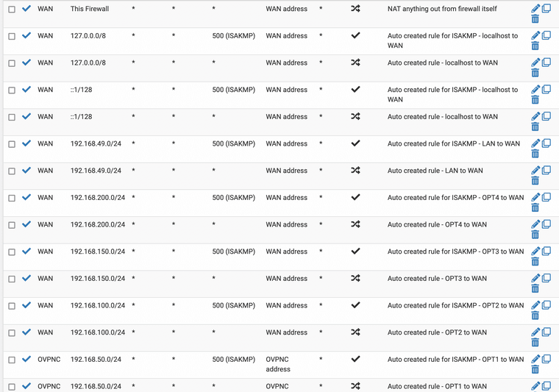Check the ::1/128 non-ISAKMP localhost rule checkbox
This screenshot has height=392, width=559.
click(12, 117)
